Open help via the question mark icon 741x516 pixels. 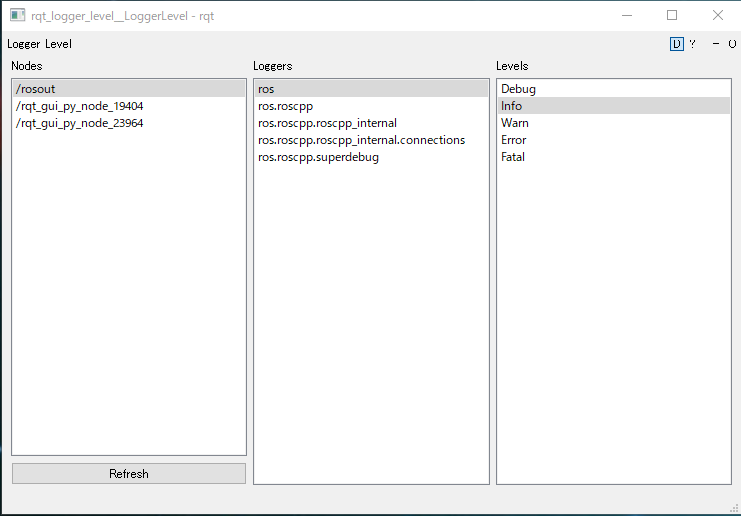point(692,44)
